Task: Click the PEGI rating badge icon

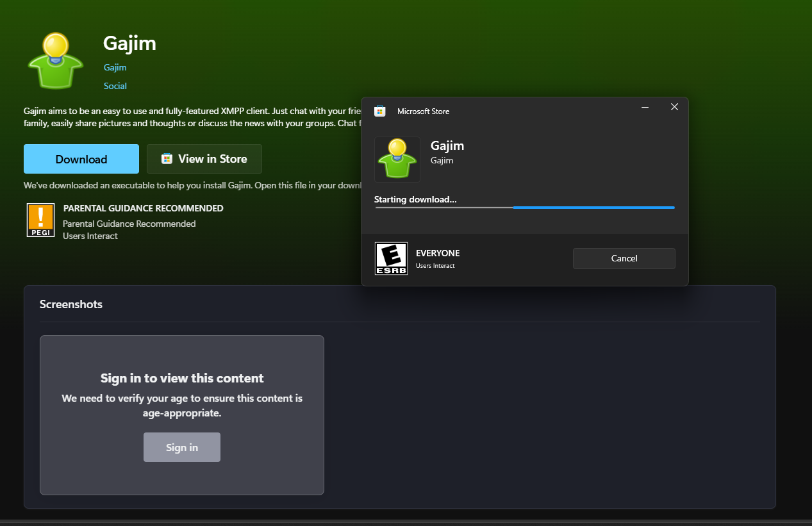Action: [40, 220]
